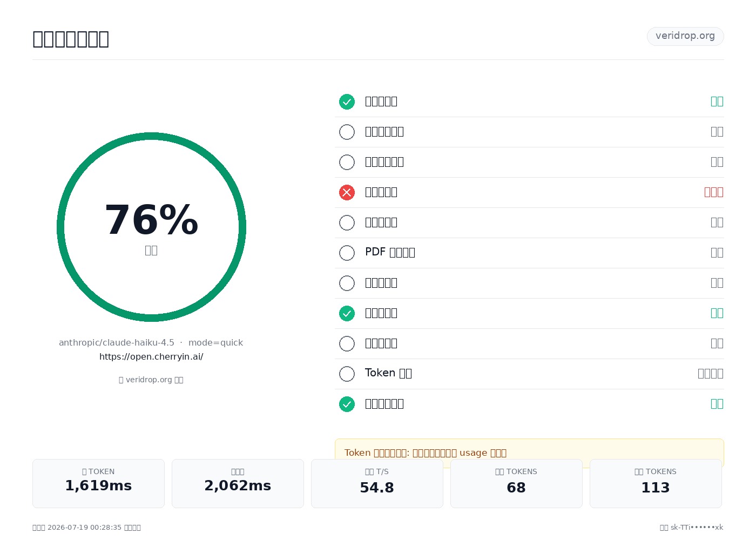Click the empty circle beside the PDF row
Screen dimensions: 756x540
[347, 253]
